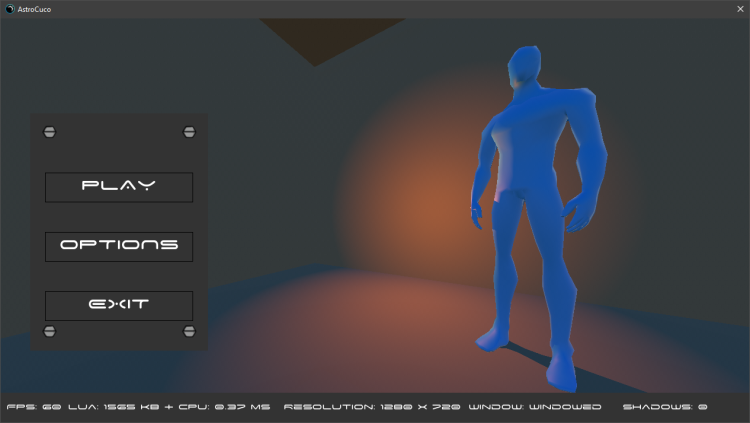Screen dimensions: 750x423
Task: Click the AstroCuco app icon in title bar
Action: 10,9
